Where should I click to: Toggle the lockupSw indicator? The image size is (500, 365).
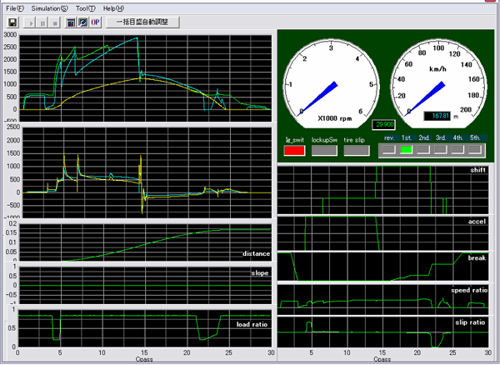pyautogui.click(x=324, y=150)
